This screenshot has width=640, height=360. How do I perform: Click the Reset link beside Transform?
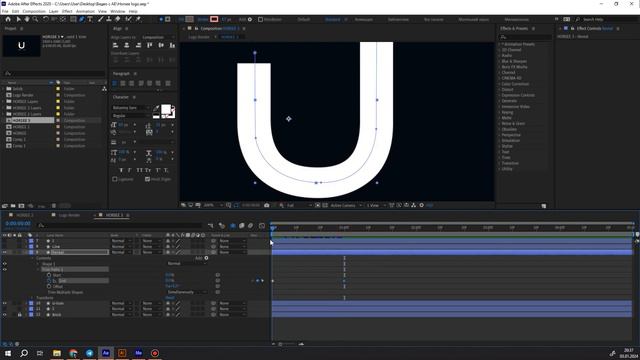[170, 298]
